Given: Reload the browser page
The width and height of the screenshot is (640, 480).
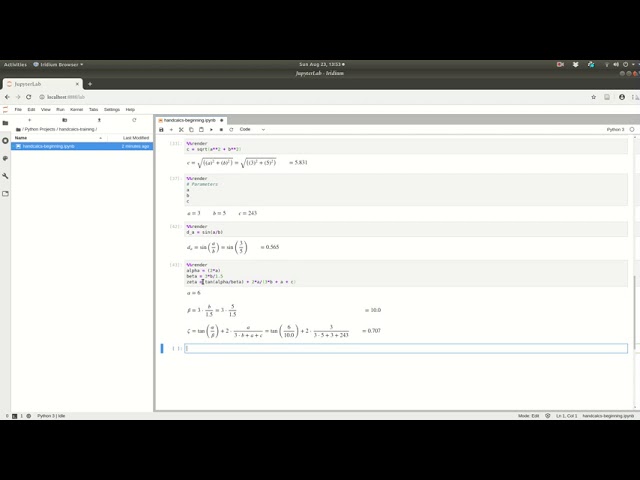Looking at the screenshot, I should pyautogui.click(x=29, y=97).
